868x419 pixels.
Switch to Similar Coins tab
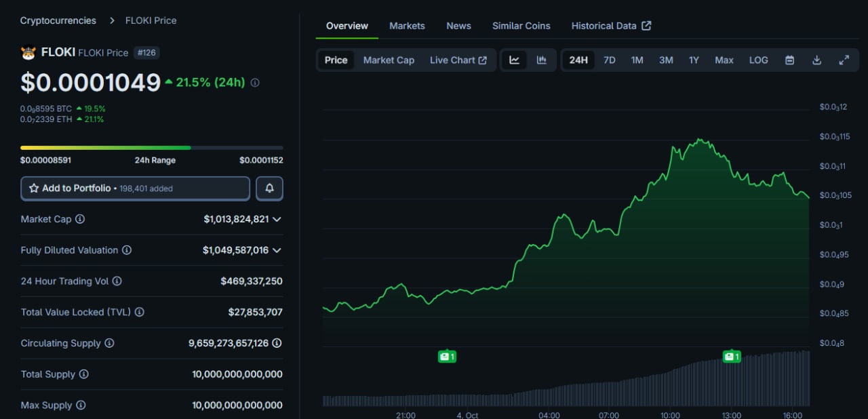(521, 26)
